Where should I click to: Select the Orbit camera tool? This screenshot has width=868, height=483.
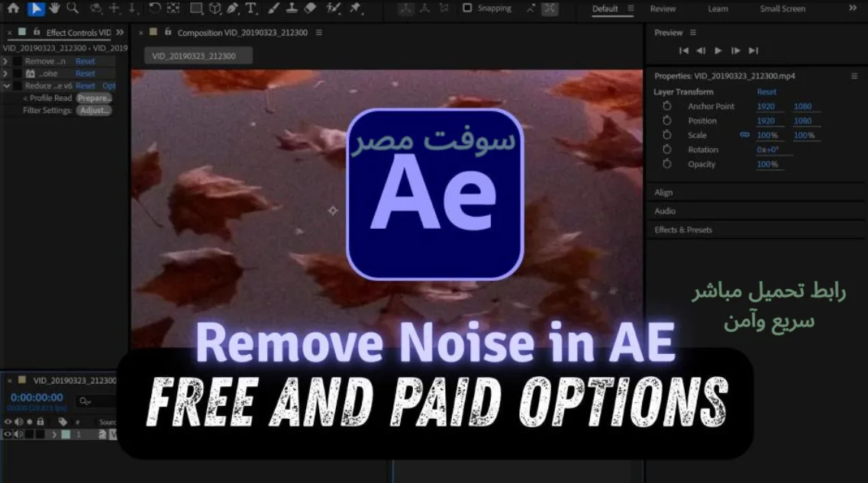pos(95,8)
